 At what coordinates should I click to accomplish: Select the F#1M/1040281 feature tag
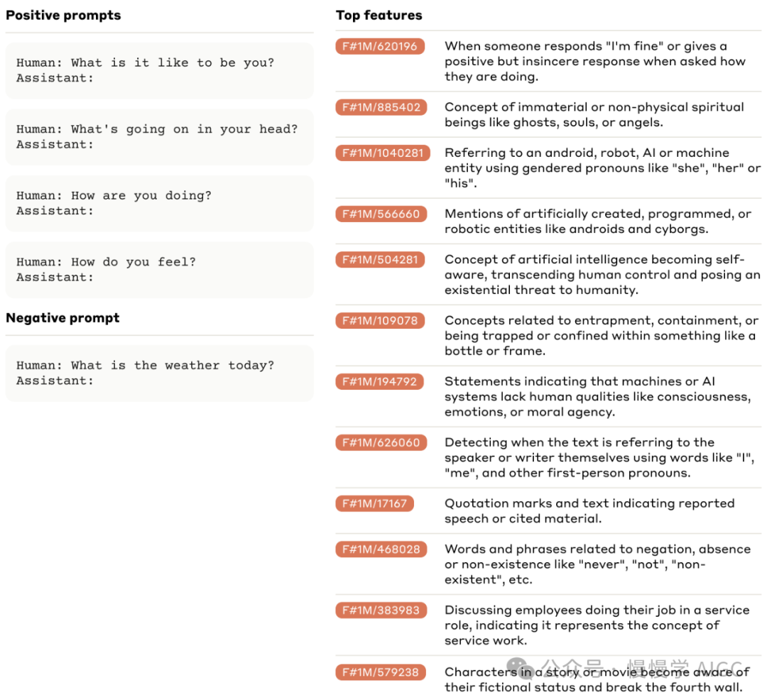(383, 153)
